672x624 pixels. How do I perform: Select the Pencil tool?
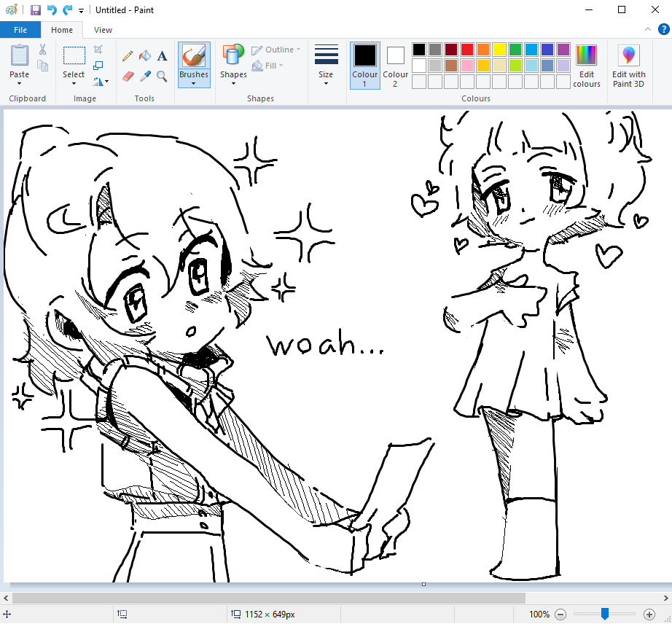[128, 55]
